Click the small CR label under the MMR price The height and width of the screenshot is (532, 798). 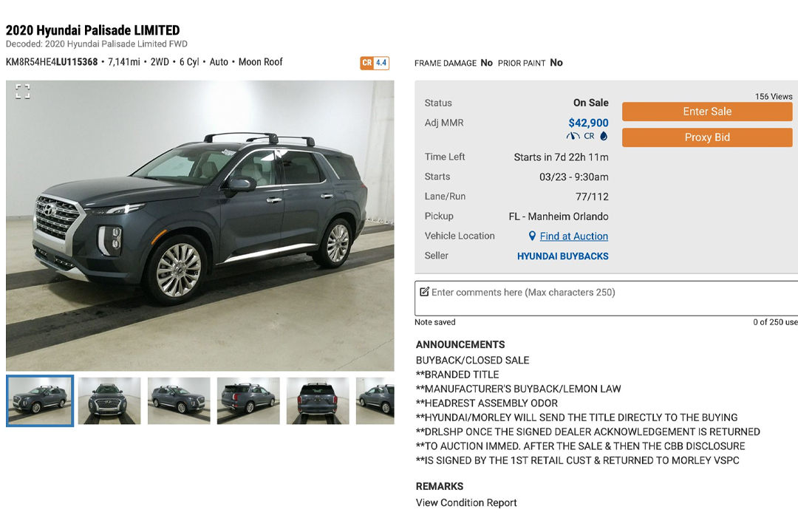pos(589,136)
